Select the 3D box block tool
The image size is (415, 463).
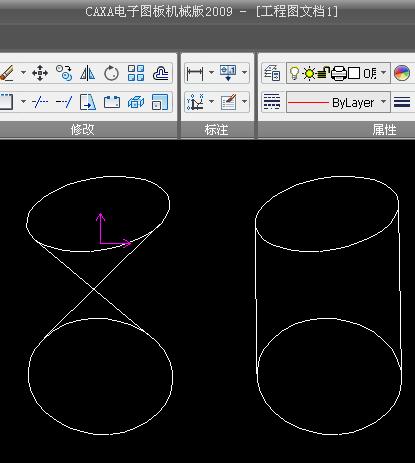coord(136,102)
